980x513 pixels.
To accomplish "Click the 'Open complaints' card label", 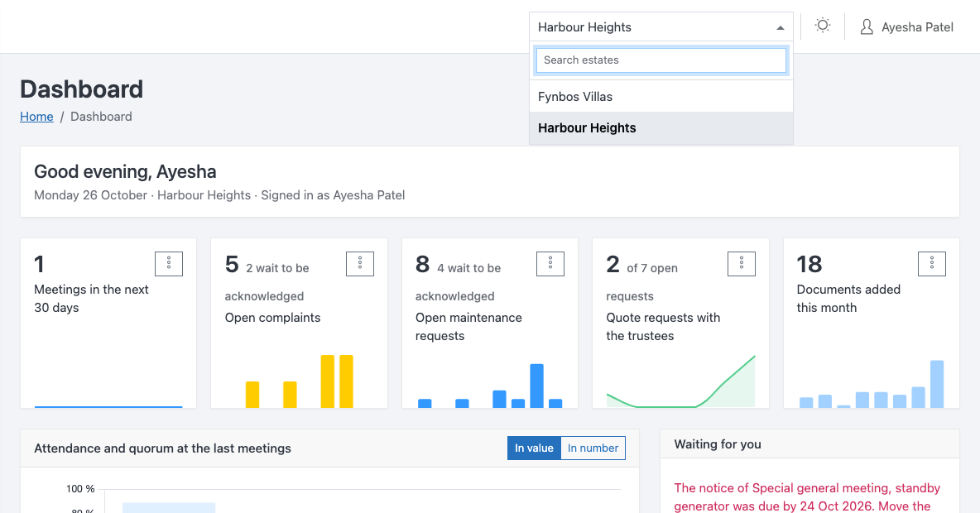I will pyautogui.click(x=272, y=318).
